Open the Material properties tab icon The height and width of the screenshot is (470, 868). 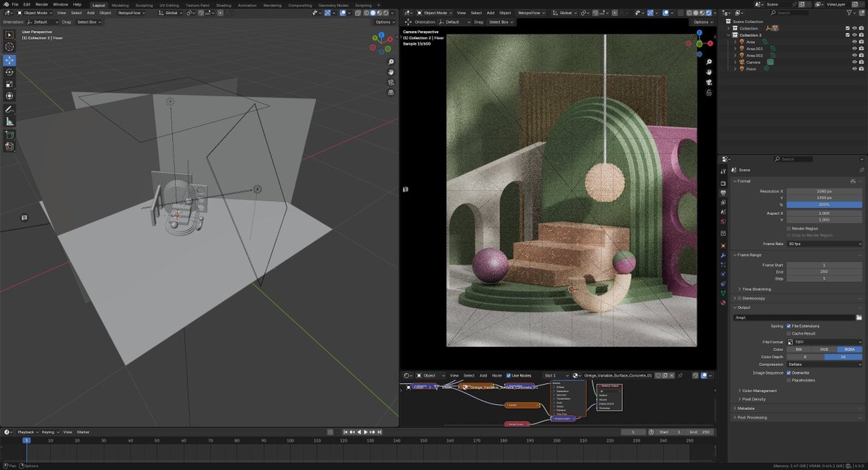723,302
